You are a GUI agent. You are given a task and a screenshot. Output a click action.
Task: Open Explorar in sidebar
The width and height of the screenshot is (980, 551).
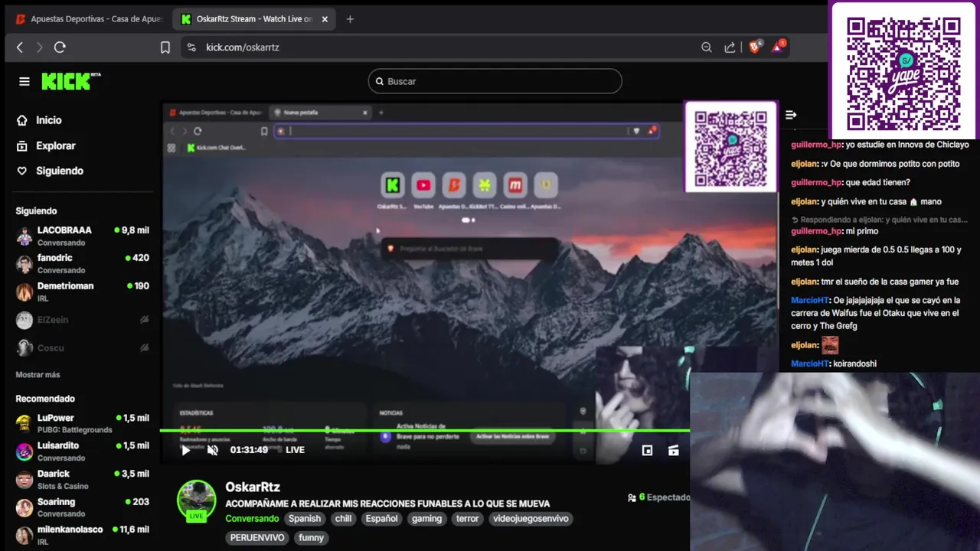pyautogui.click(x=47, y=145)
